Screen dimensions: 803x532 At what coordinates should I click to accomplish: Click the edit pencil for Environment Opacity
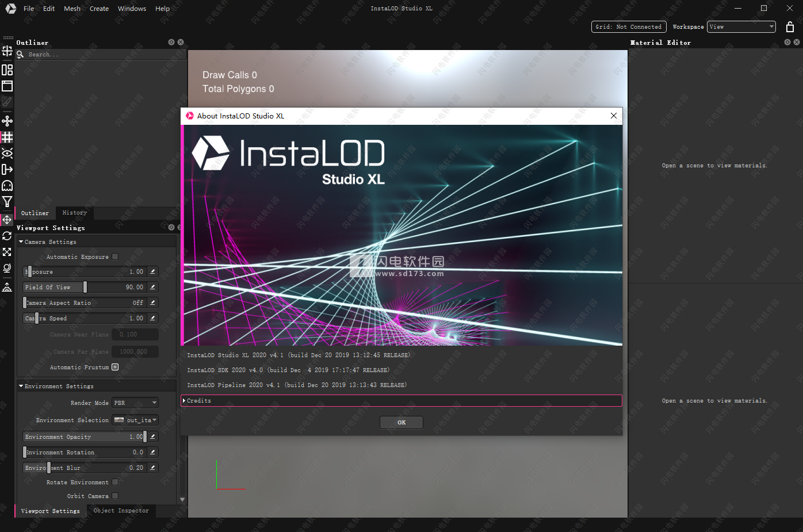tap(152, 437)
